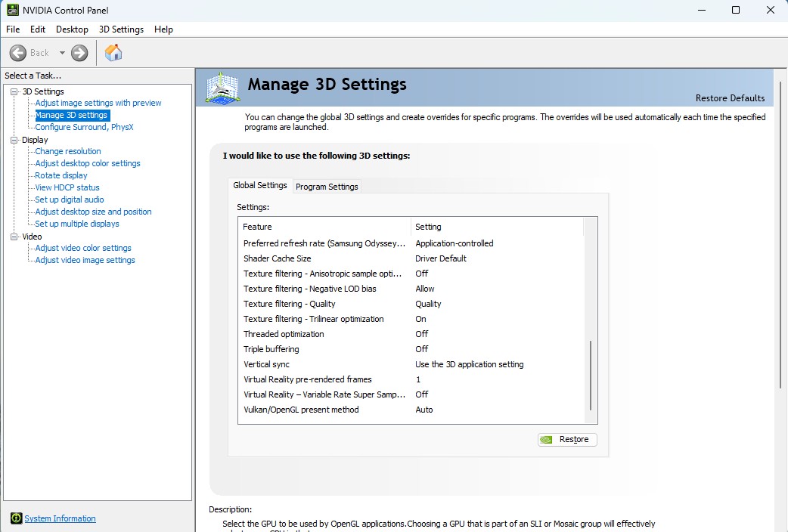Click the Restore button

tap(567, 440)
